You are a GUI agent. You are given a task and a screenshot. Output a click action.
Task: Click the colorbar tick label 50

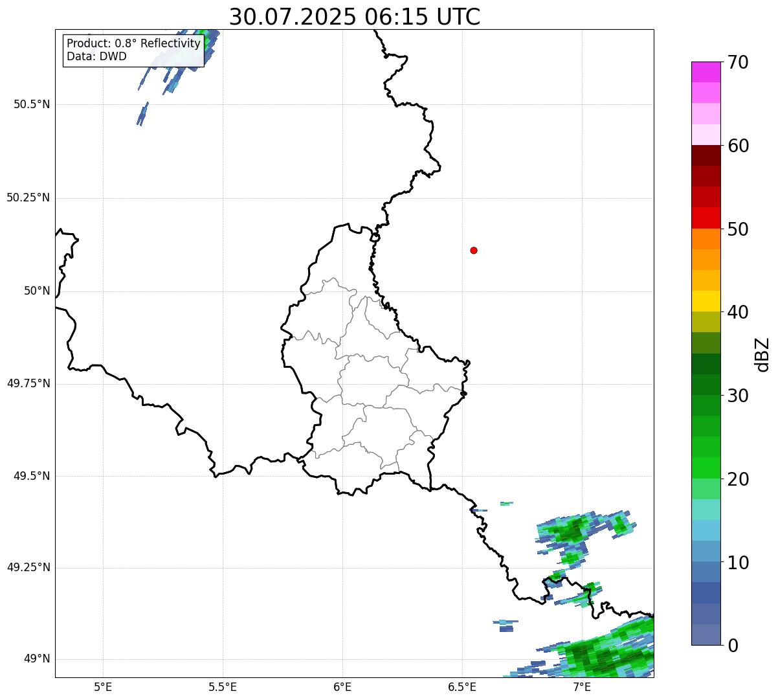click(x=738, y=229)
